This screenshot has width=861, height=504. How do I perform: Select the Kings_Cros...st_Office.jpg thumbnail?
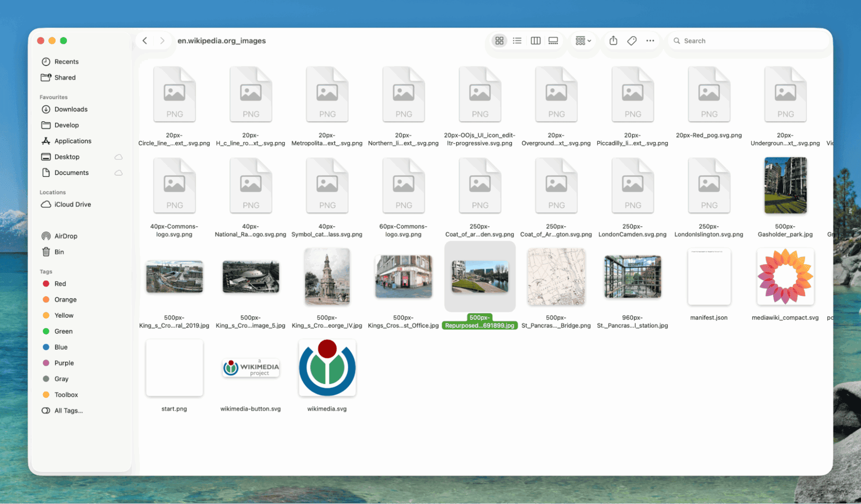[404, 277]
